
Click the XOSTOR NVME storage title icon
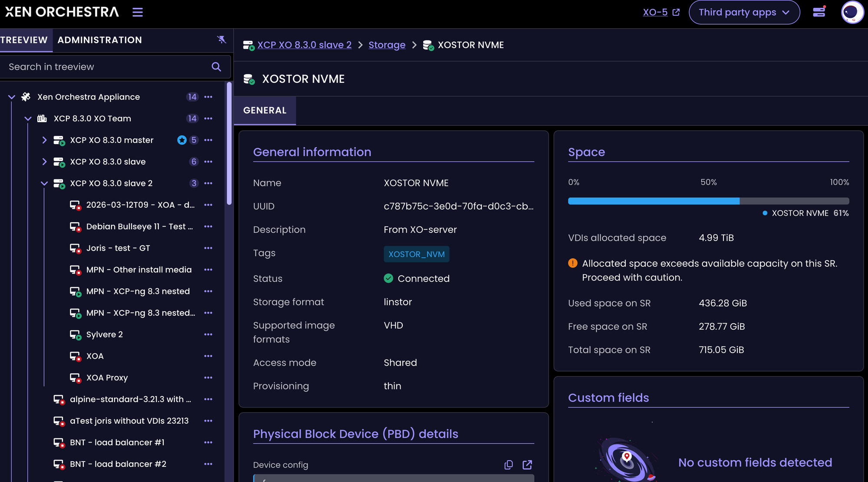coord(249,79)
